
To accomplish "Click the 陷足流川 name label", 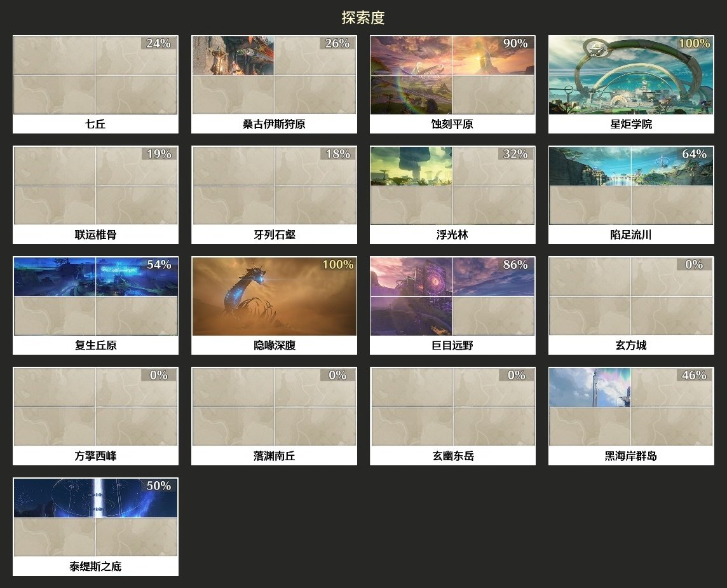I will pyautogui.click(x=631, y=235).
